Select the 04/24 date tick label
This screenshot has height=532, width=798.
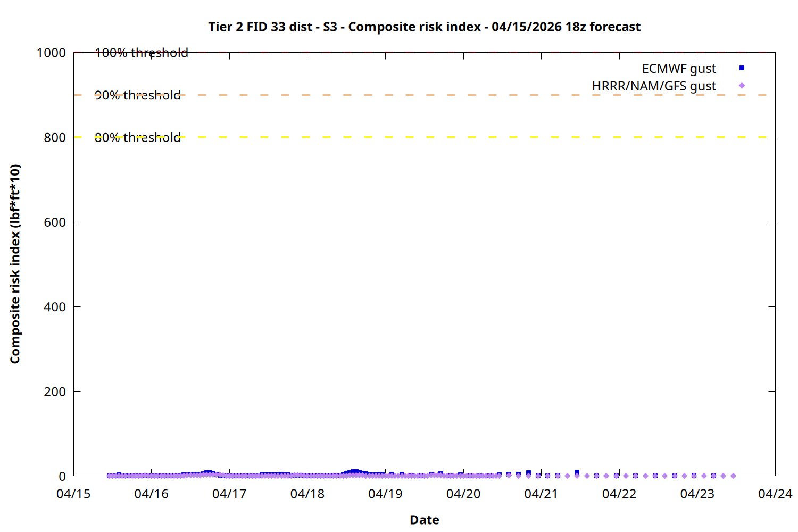[x=775, y=494]
